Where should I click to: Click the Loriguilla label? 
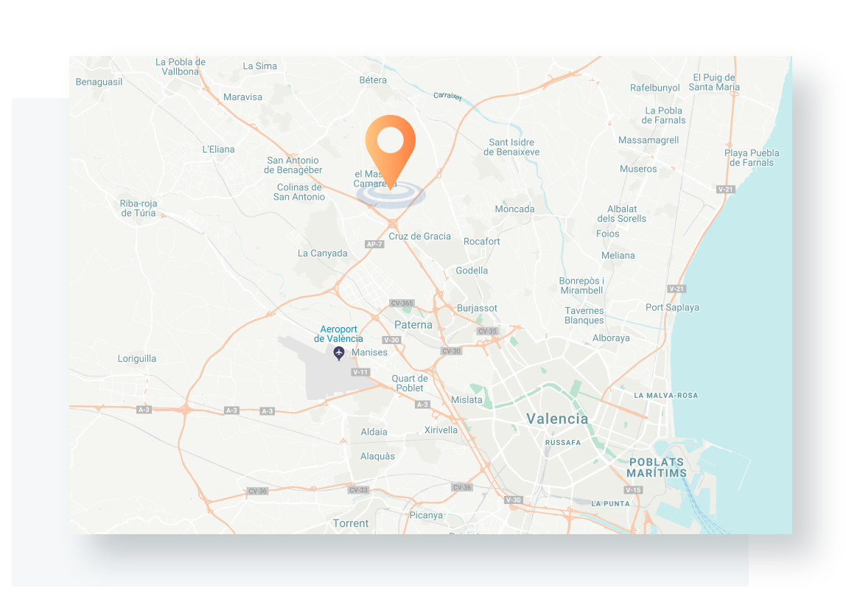(x=137, y=359)
